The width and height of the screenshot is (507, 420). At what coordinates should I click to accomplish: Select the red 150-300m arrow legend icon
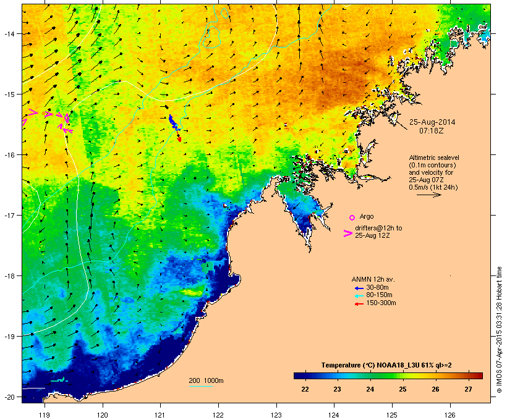pos(359,304)
